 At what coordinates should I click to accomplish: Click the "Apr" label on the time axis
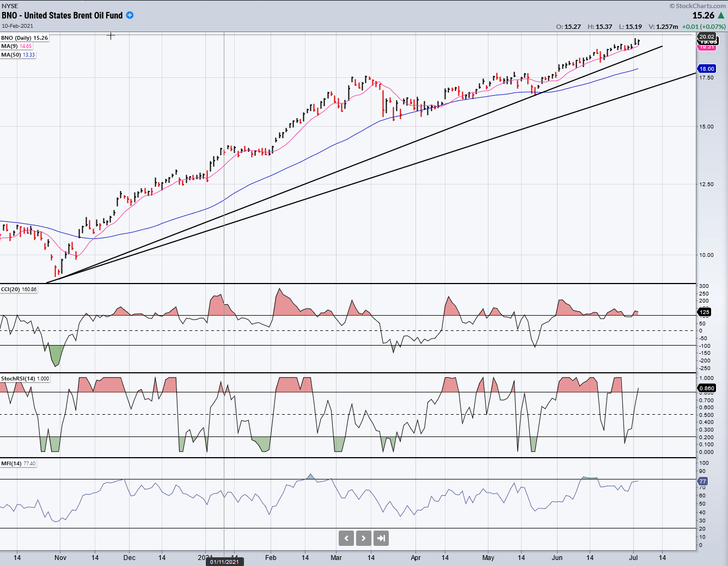click(416, 557)
